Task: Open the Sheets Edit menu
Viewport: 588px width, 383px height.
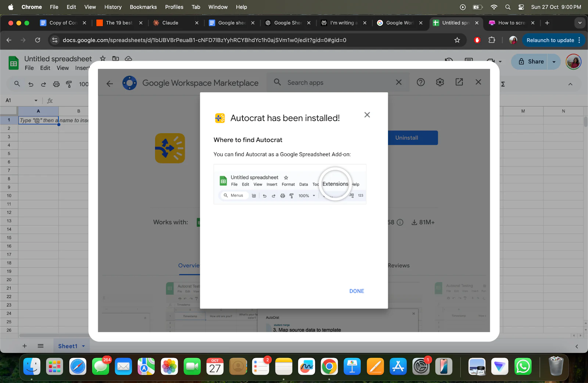Action: coord(45,68)
